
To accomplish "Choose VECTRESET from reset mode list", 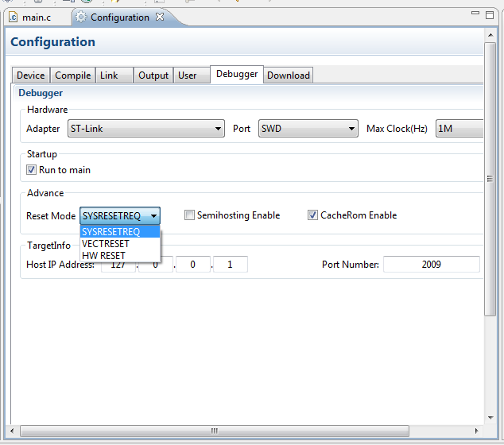I will (x=120, y=243).
